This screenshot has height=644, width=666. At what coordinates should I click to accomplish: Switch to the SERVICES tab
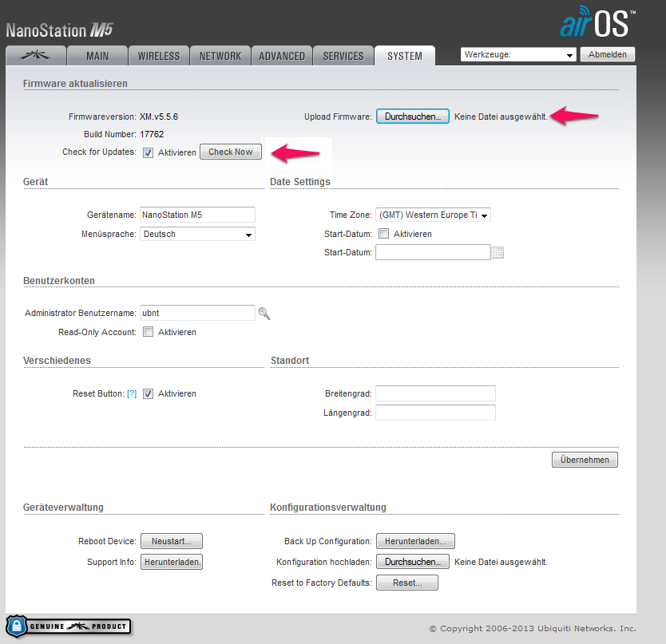point(343,56)
